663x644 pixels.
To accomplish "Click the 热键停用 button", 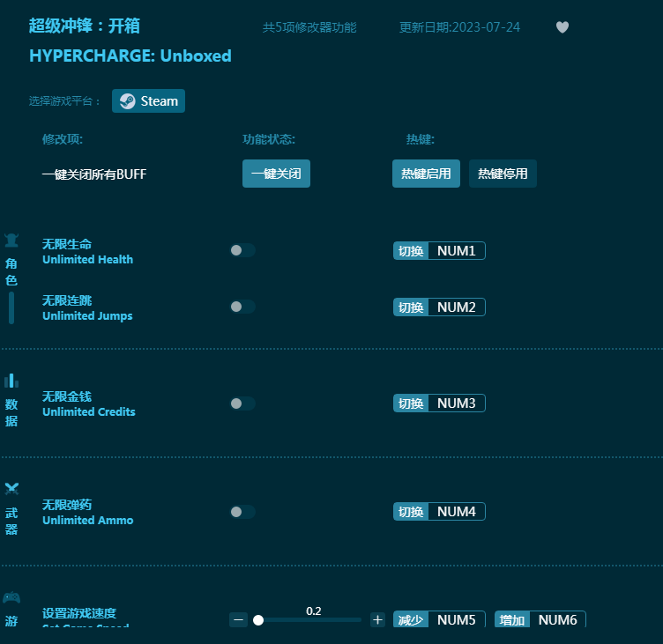I will coord(503,174).
